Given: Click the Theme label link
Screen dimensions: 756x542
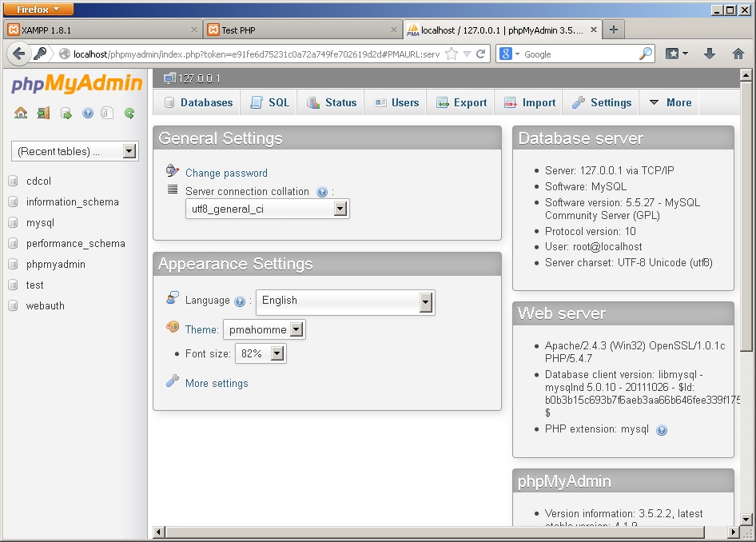Looking at the screenshot, I should coord(201,330).
